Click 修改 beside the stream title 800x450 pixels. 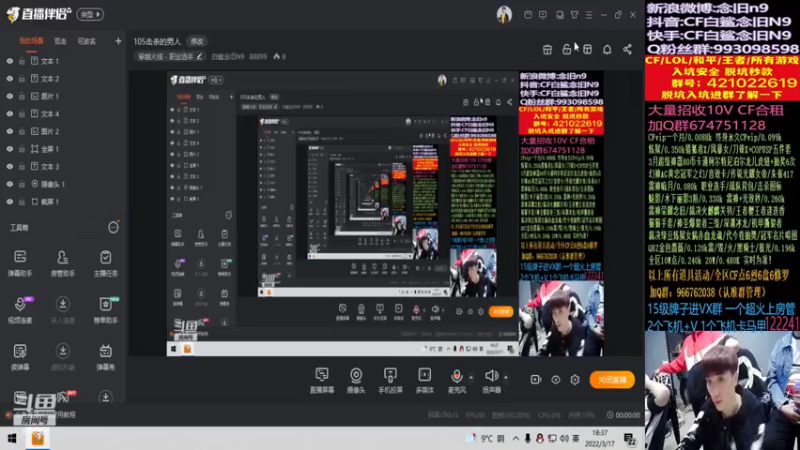point(197,41)
